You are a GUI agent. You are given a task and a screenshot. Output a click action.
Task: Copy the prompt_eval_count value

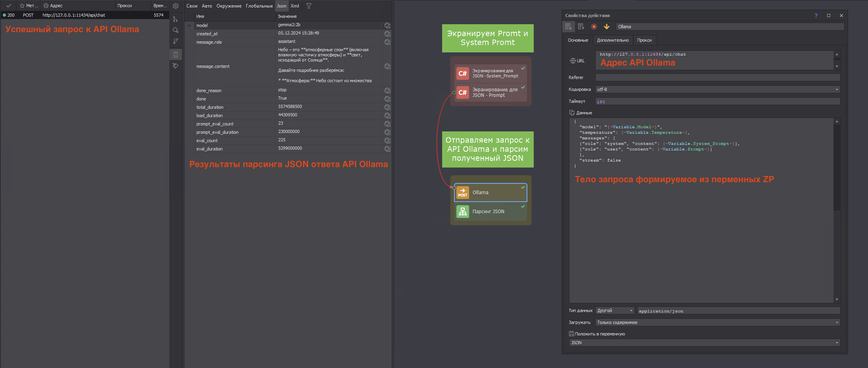tap(387, 124)
